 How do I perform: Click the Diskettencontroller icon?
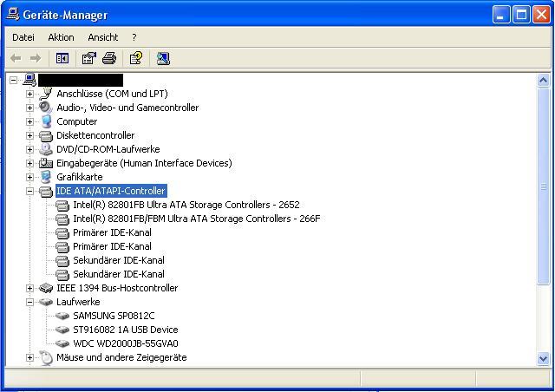tap(46, 135)
